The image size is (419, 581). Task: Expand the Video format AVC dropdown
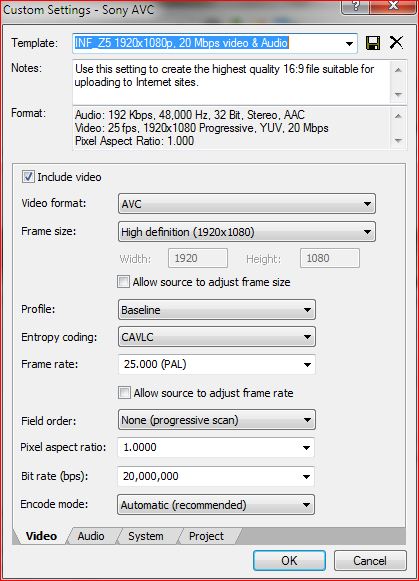pos(247,204)
